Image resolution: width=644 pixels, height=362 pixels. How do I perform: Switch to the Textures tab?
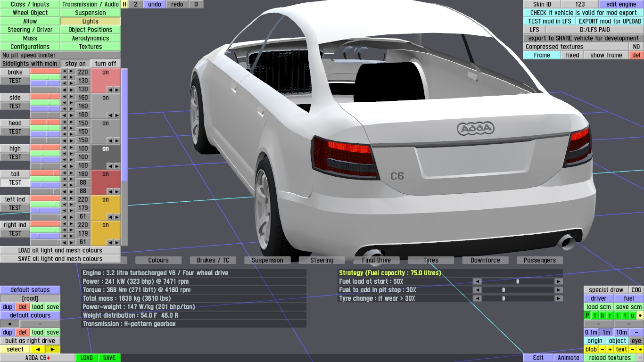(x=91, y=47)
